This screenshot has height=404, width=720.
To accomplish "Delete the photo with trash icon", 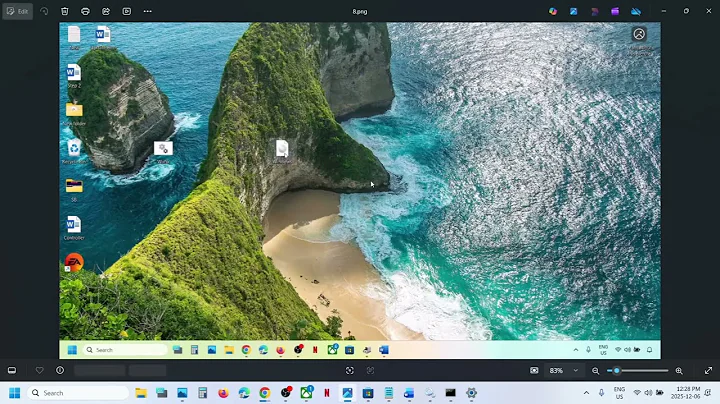I will pos(65,11).
